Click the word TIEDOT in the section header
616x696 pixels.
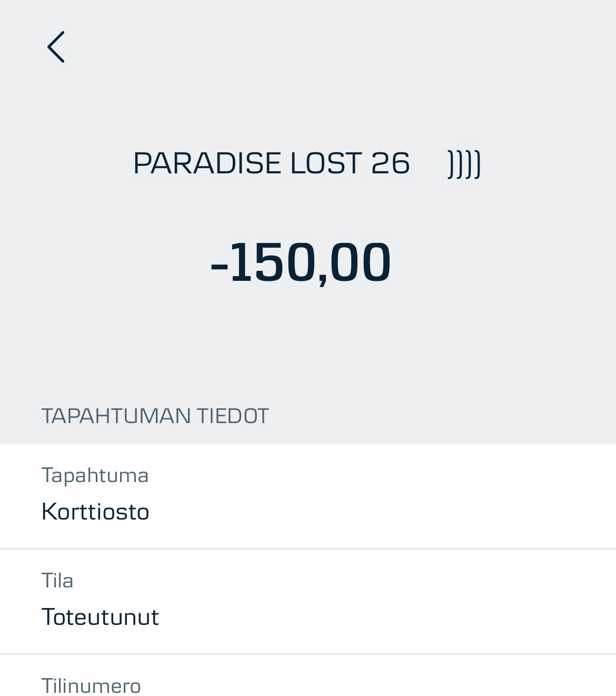233,416
